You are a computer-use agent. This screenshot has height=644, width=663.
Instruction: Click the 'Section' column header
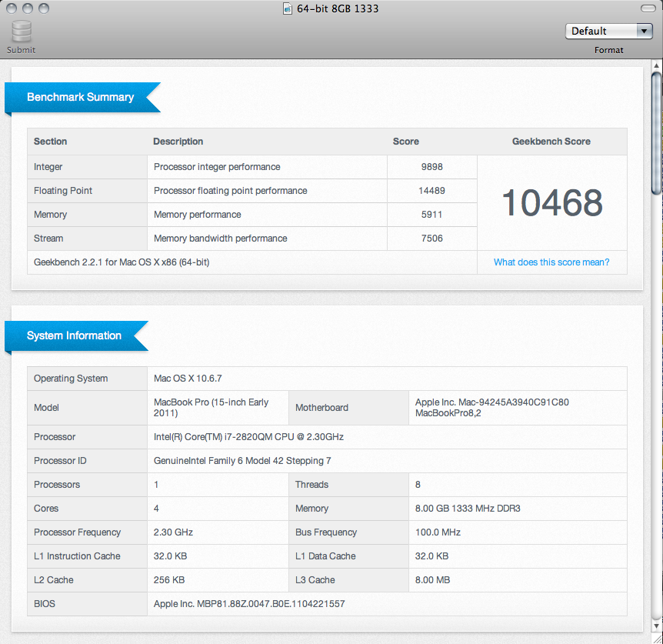point(50,142)
